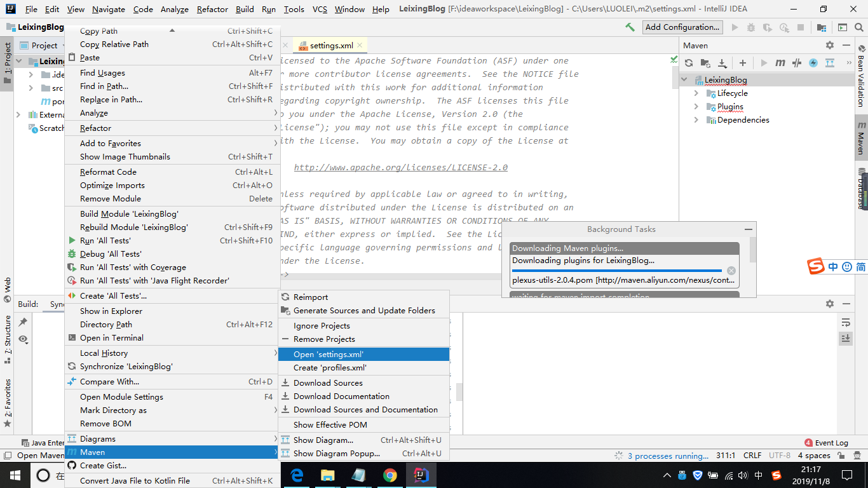Viewport: 868px width, 488px height.
Task: Toggle Skip Tests lightning icon in Maven toolbar
Action: point(813,63)
